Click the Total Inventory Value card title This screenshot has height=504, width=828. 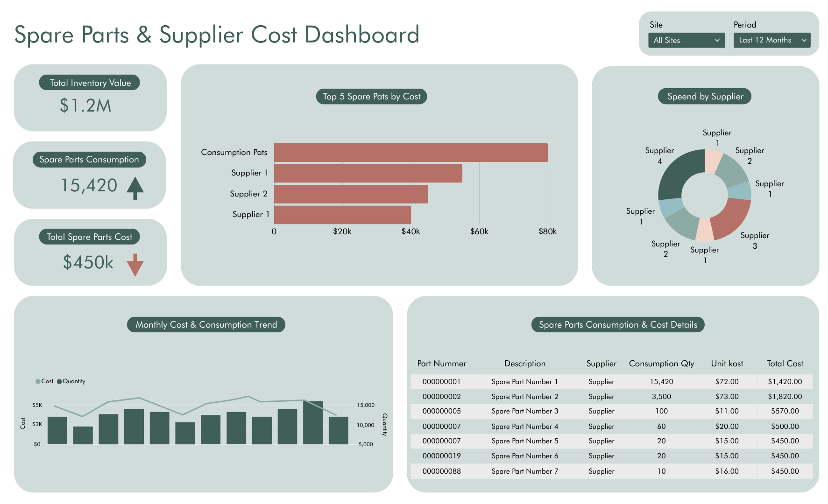point(90,83)
